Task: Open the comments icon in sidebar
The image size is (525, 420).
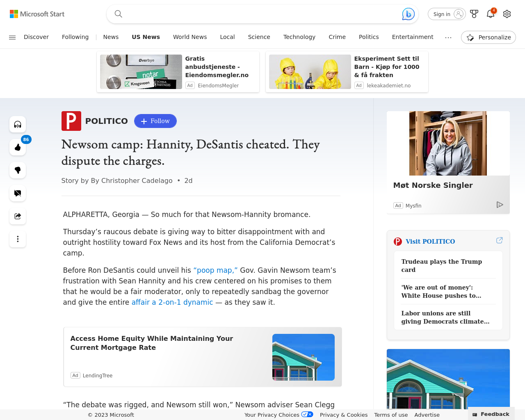Action: (18, 193)
